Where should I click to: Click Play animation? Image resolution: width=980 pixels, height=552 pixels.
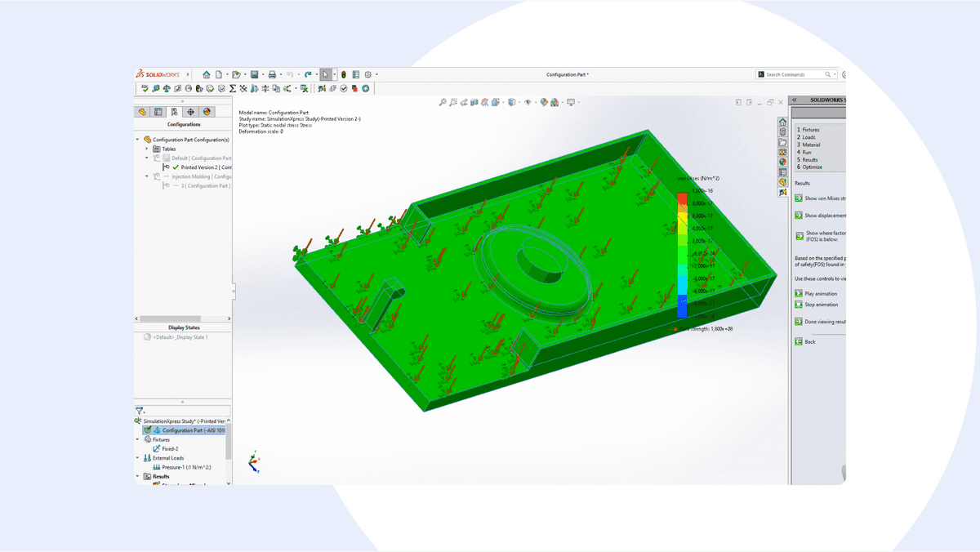[x=816, y=293]
